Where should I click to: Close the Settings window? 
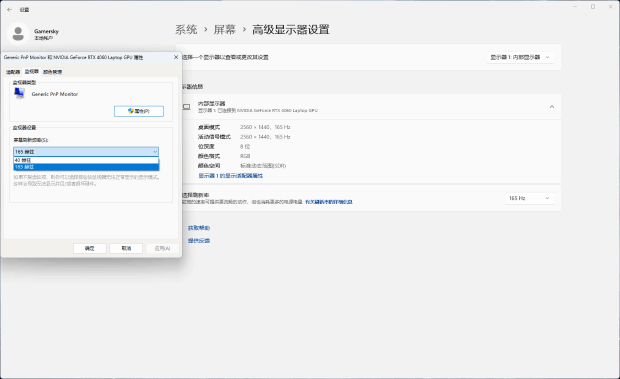pyautogui.click(x=610, y=7)
